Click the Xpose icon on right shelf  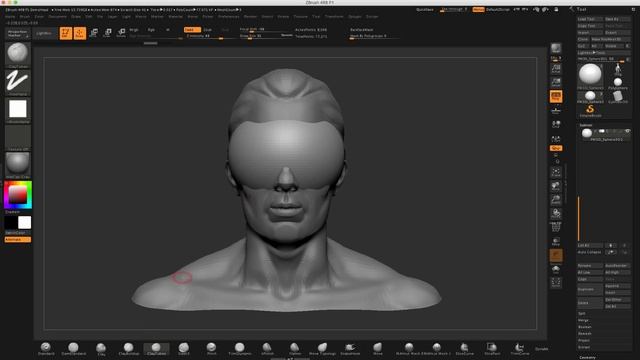[x=556, y=282]
